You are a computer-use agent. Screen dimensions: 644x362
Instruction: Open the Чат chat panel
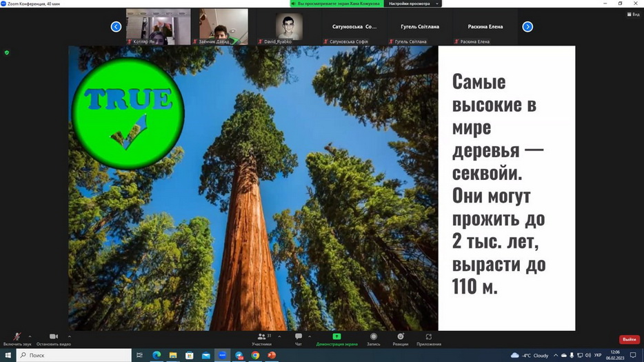[299, 337]
